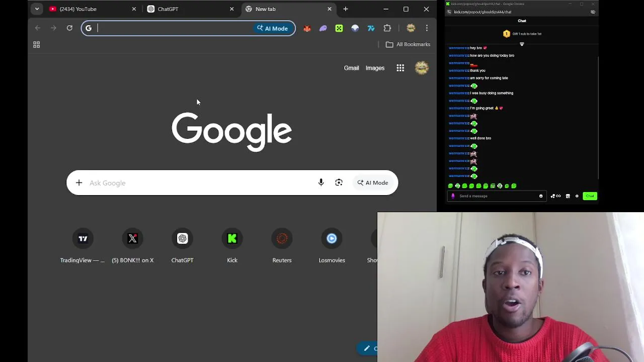Reload the current page
This screenshot has height=362, width=644.
tap(69, 28)
